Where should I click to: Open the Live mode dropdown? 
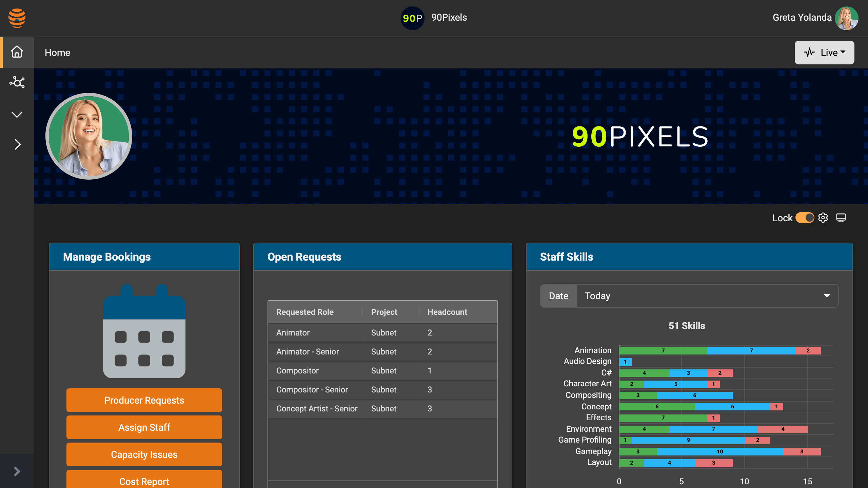tap(824, 53)
